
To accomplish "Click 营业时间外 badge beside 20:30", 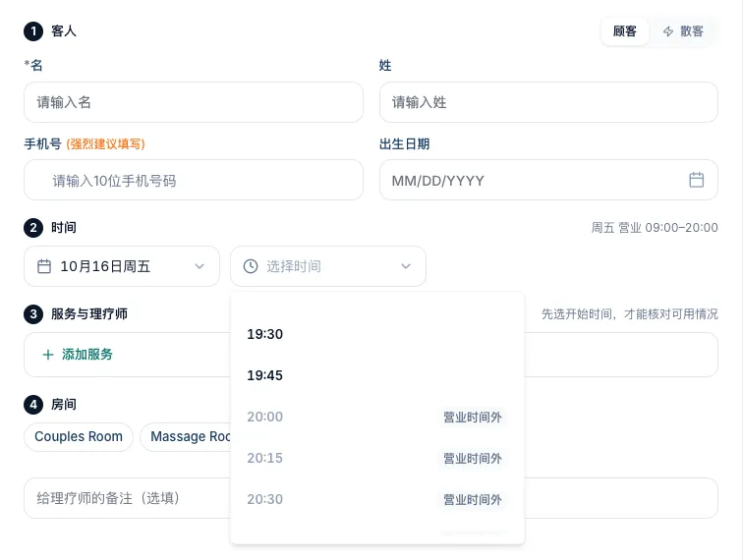I will coord(473,499).
